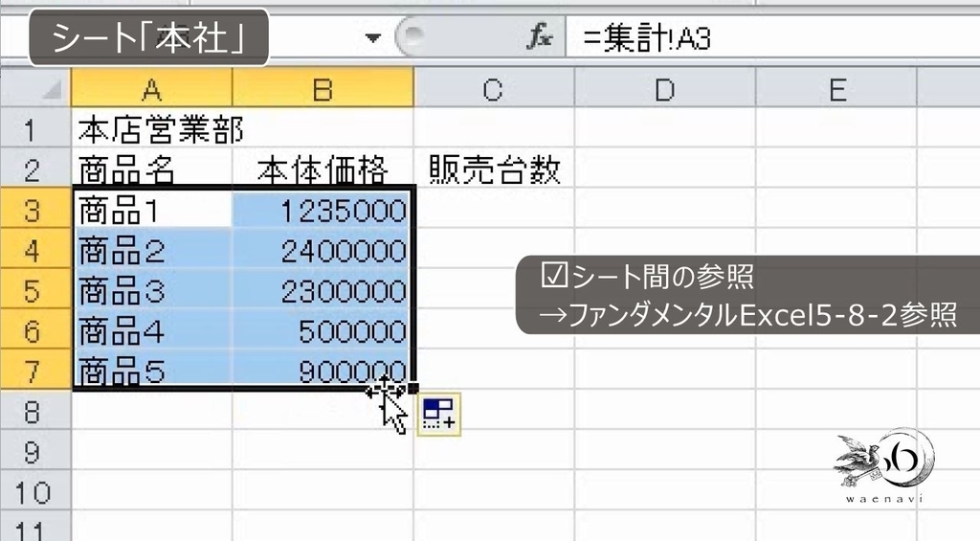Select row 5 header

coord(35,289)
